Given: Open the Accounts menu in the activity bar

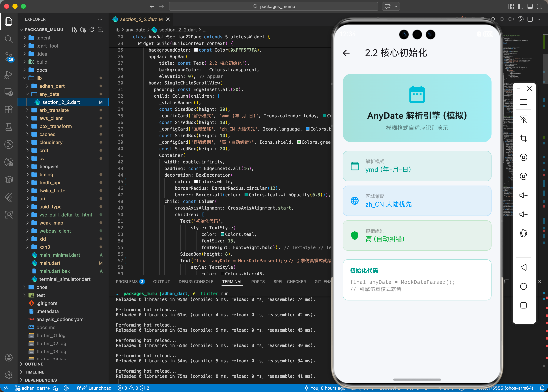Looking at the screenshot, I should click(9, 357).
